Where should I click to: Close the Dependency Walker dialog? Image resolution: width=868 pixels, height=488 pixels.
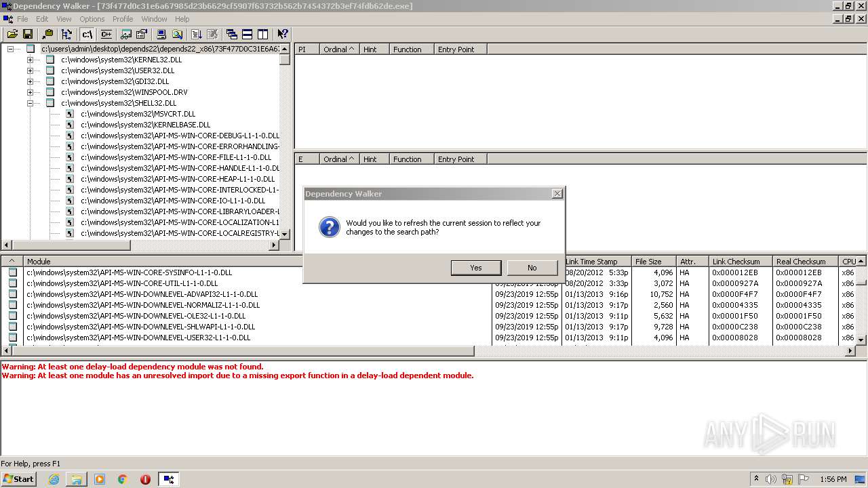[557, 194]
